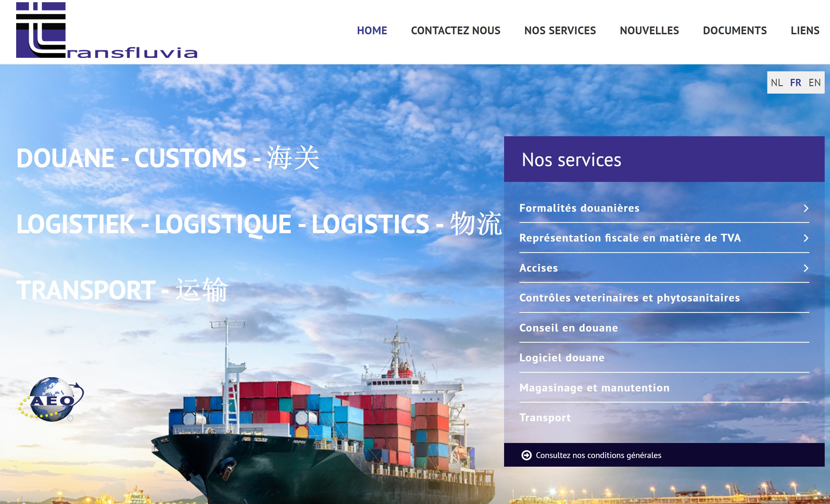Expand the Représentation fiscale en matière de TVA arrow

point(806,238)
